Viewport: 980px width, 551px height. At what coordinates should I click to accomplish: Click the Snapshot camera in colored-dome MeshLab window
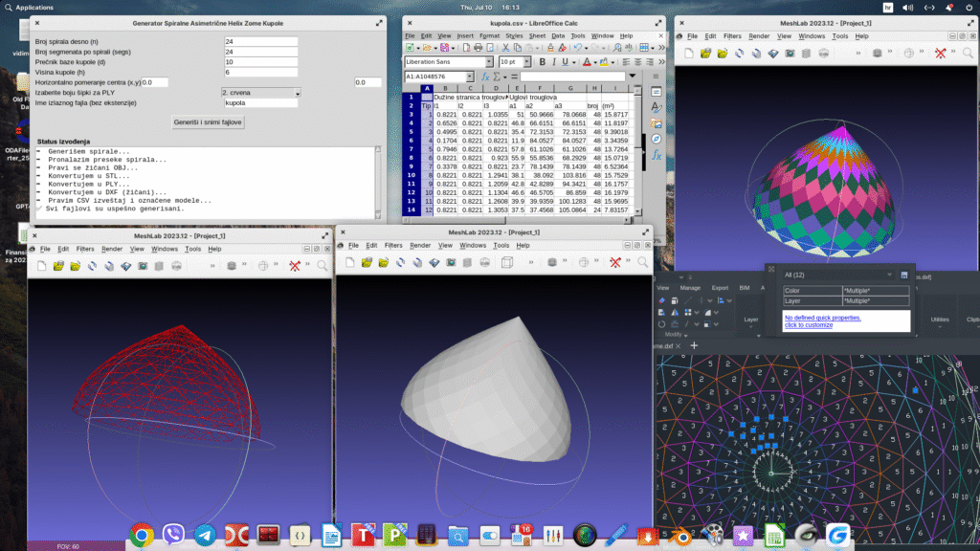coord(790,54)
